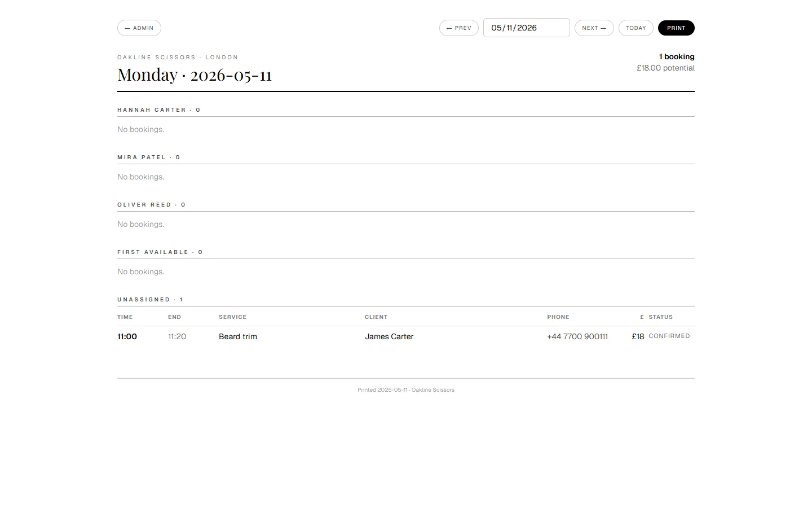Click the Oakline Scissors London header text
The height and width of the screenshot is (508, 812).
pyautogui.click(x=178, y=58)
